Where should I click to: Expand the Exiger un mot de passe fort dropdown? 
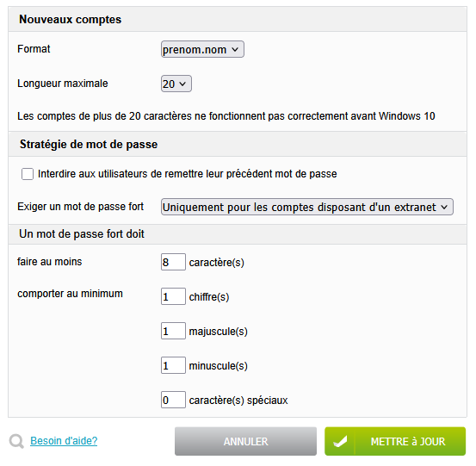307,207
